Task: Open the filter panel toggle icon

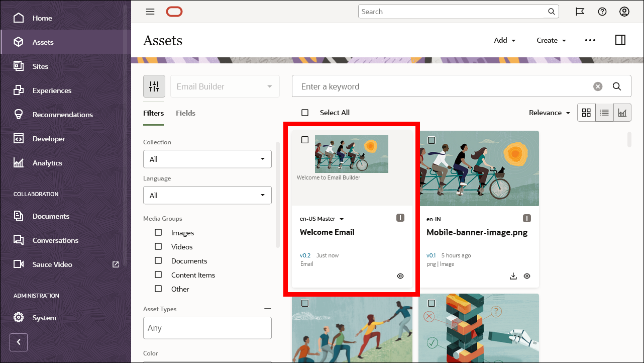Action: click(154, 86)
